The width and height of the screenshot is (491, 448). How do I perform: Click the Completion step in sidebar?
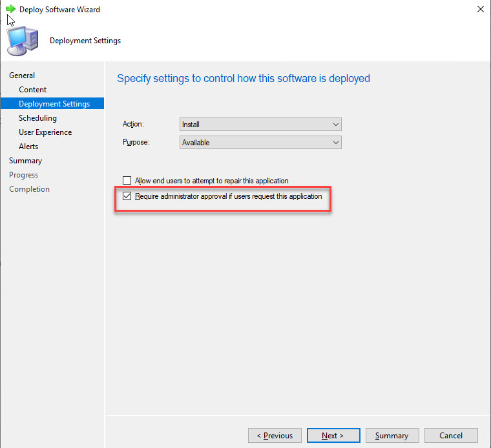coord(29,189)
